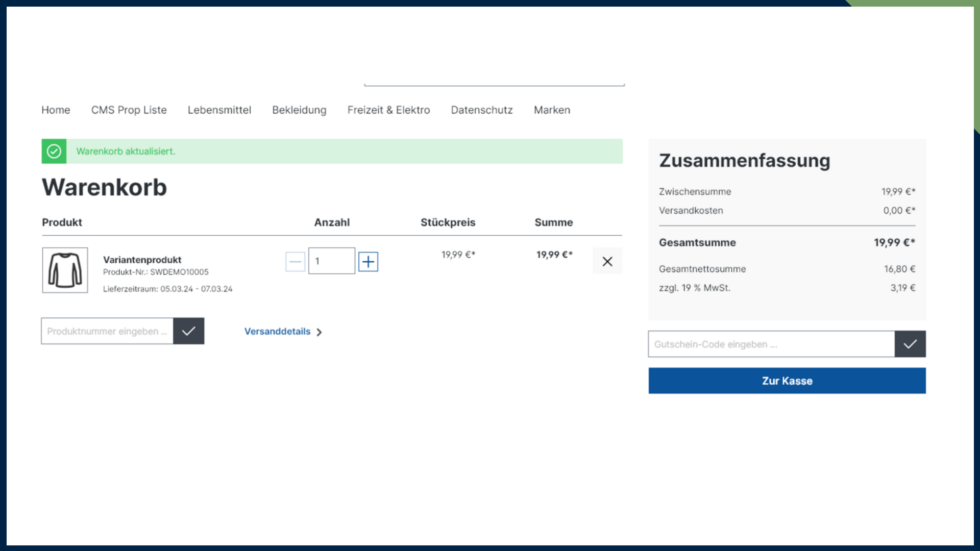This screenshot has height=551, width=980.
Task: Click the plus icon to increase quantity
Action: point(368,261)
